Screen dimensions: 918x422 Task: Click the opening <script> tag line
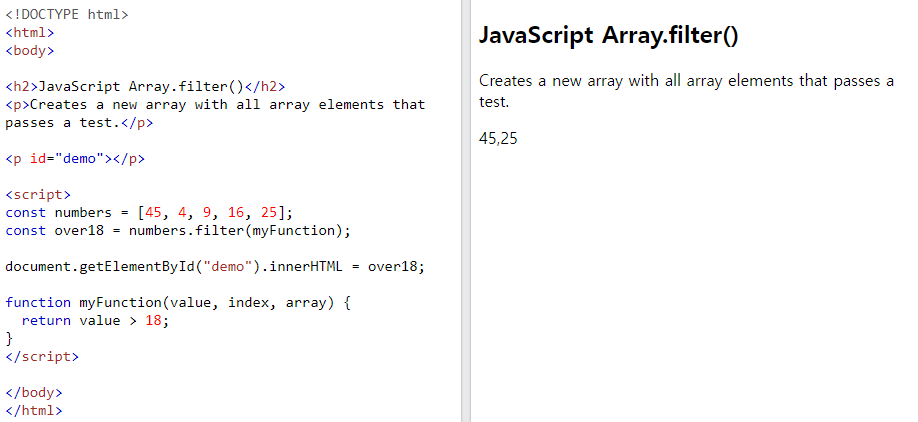(x=38, y=195)
